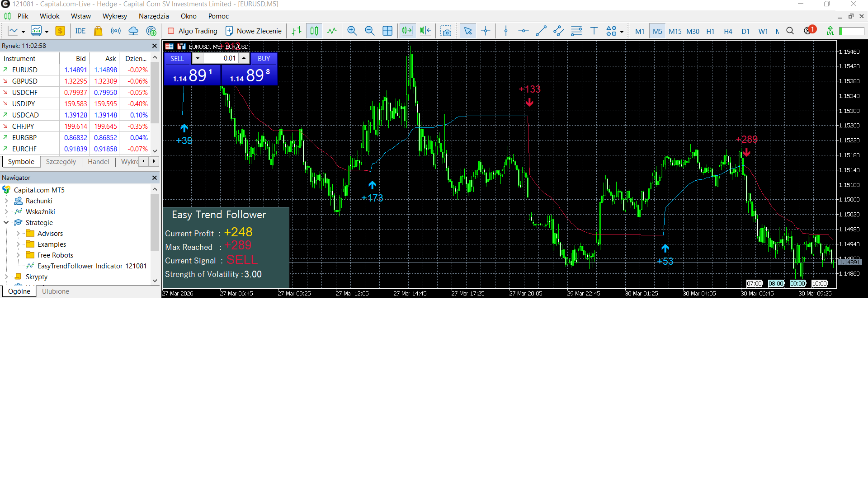Select the trendline drawing tool
This screenshot has width=868, height=497.
[x=541, y=31]
